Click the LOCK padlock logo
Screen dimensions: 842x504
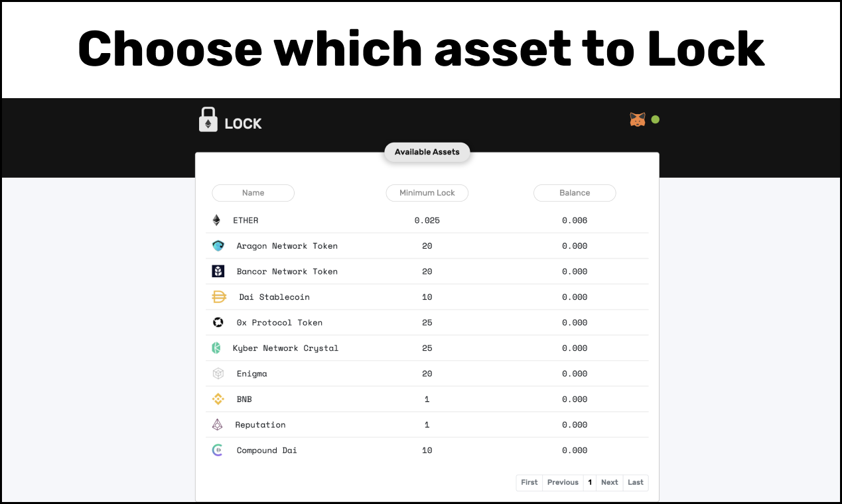(208, 119)
